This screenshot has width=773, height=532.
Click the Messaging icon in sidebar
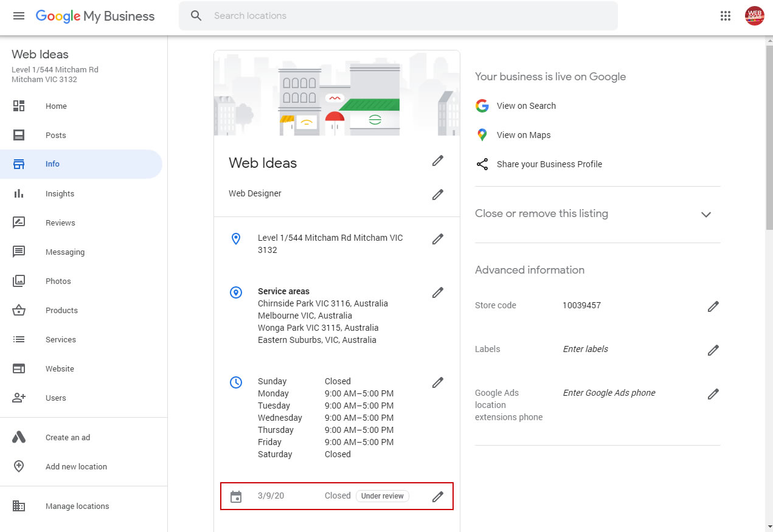(x=19, y=252)
